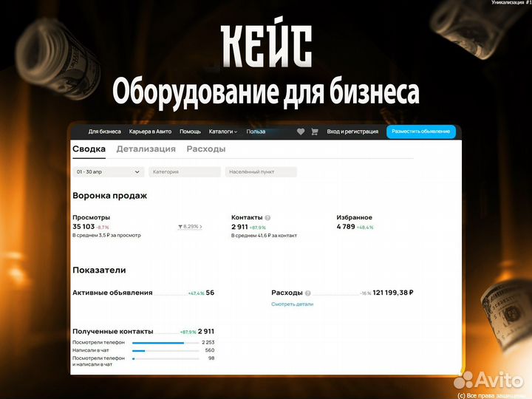Open the Польза menu item
532x399 pixels.
click(x=256, y=132)
